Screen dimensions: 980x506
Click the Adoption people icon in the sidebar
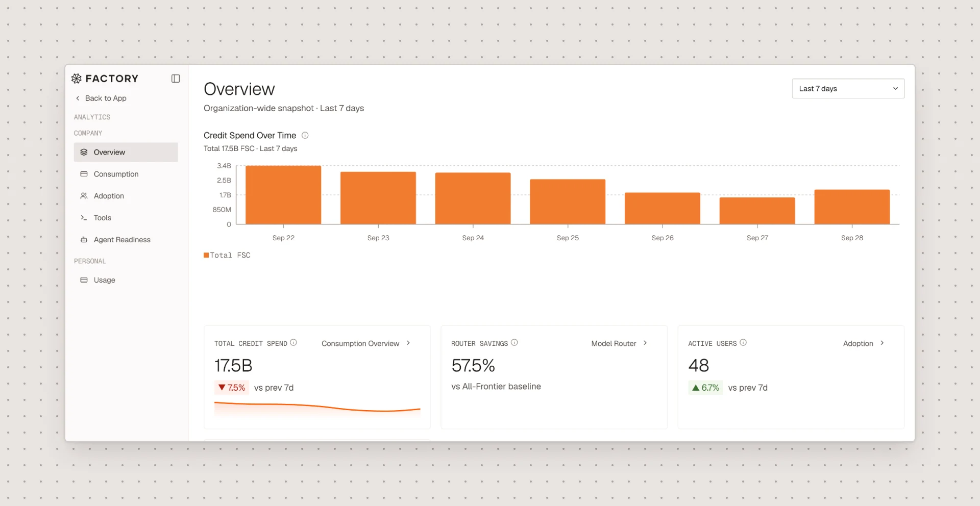pos(84,196)
